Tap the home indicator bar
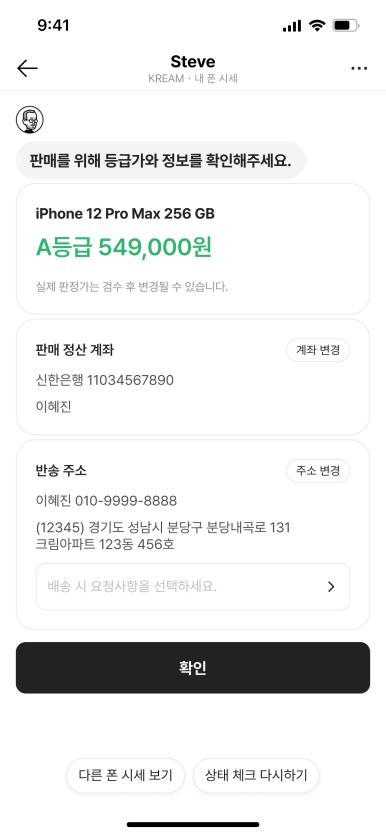 click(193, 824)
